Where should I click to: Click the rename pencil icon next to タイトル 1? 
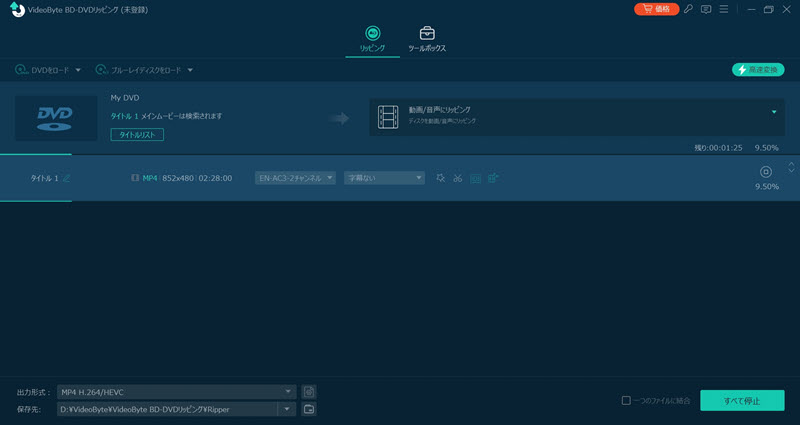tap(67, 178)
